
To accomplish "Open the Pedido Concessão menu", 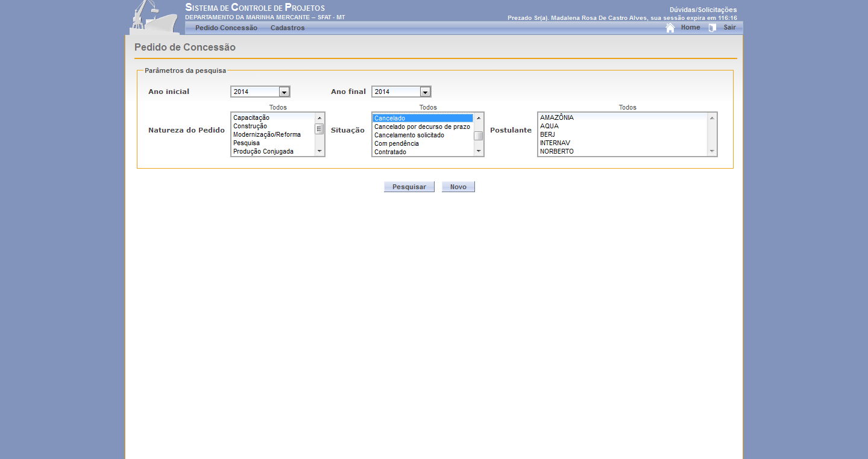I will 226,28.
